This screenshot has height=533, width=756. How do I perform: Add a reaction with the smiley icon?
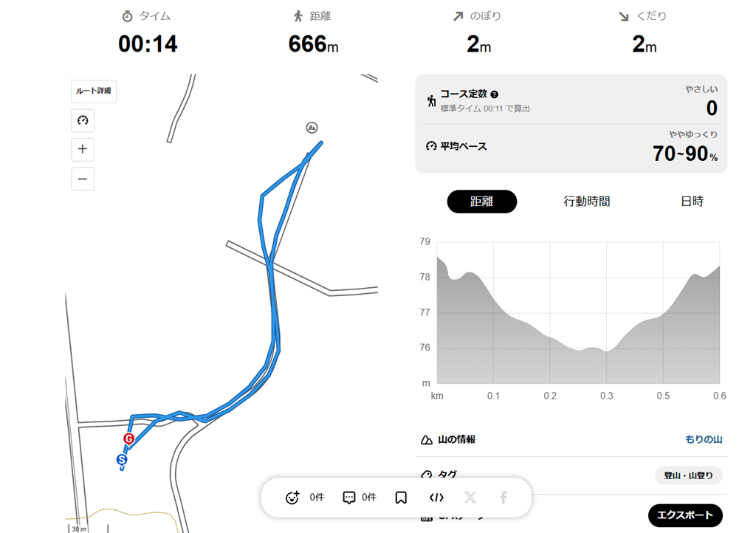292,498
